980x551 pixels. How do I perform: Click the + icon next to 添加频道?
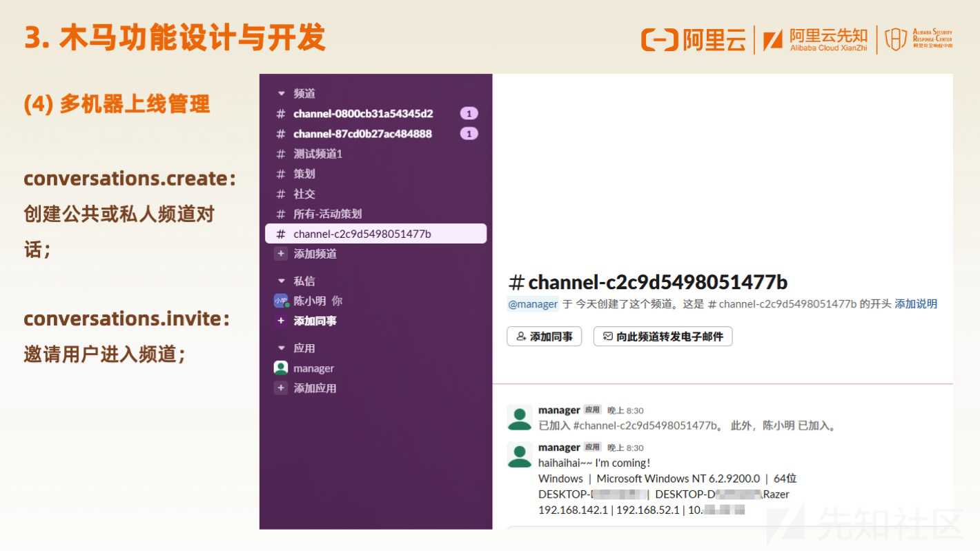tap(280, 254)
